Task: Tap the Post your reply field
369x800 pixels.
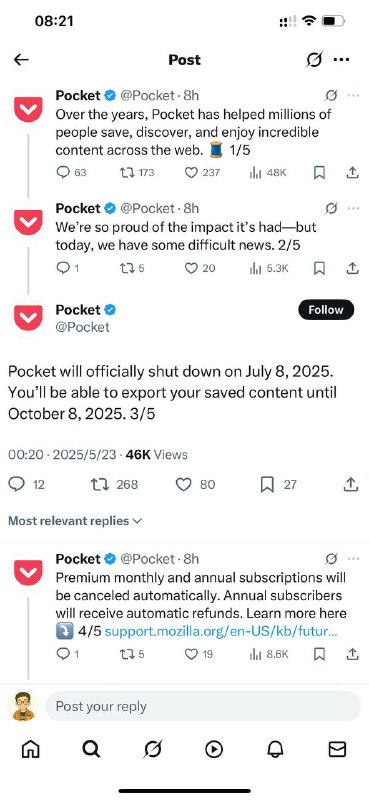Action: (x=203, y=707)
